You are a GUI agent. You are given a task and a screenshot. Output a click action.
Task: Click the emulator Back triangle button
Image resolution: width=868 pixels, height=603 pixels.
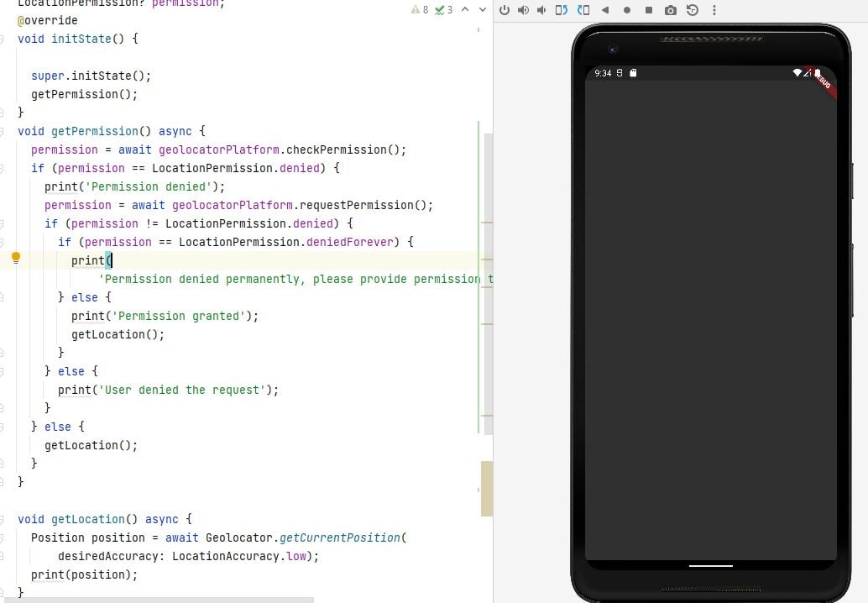point(605,10)
